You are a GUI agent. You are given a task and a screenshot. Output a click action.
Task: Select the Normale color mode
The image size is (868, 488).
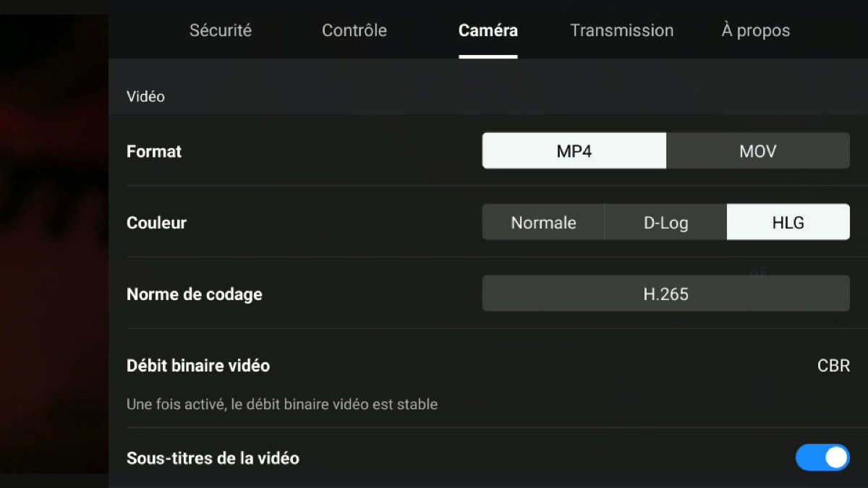click(543, 223)
